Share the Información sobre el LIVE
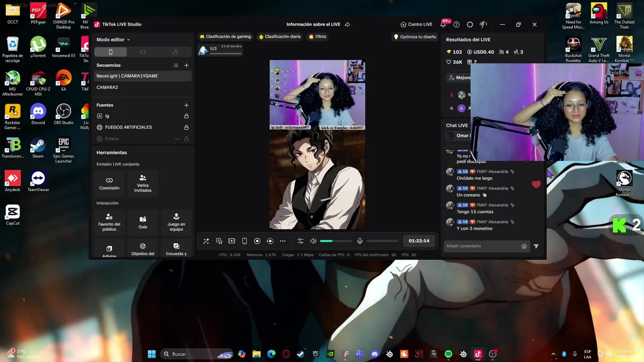The width and height of the screenshot is (644, 362). pyautogui.click(x=347, y=24)
